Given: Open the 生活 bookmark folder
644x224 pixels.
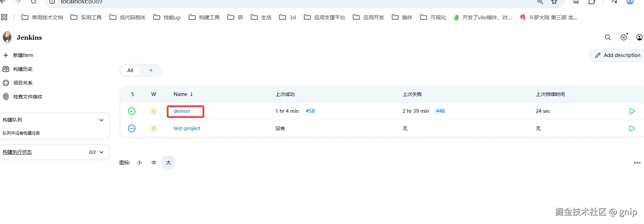Looking at the screenshot, I should (261, 17).
